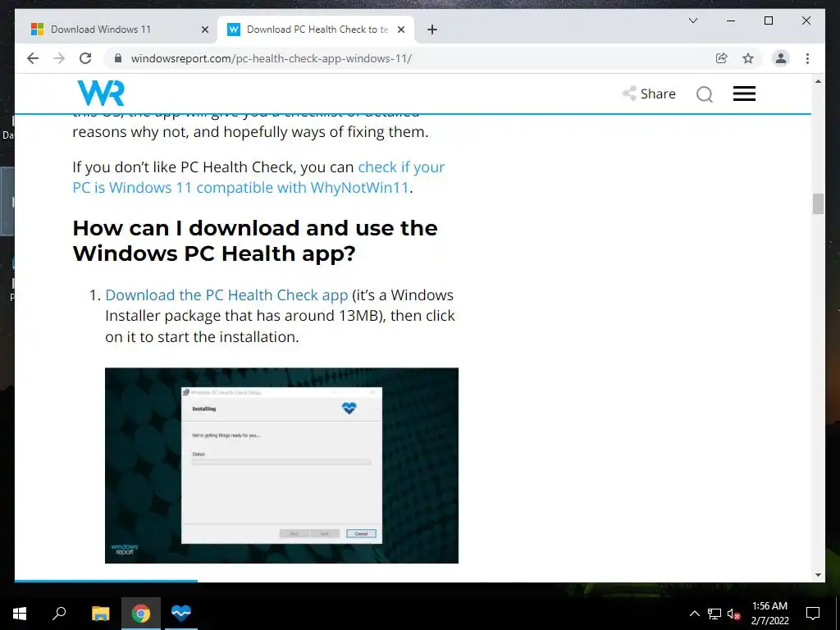Close the Download Windows 11 tab

tap(204, 30)
